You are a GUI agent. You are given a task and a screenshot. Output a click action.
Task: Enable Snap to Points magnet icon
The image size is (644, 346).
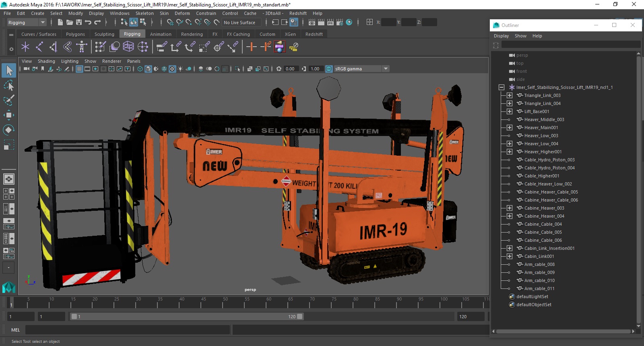[189, 23]
